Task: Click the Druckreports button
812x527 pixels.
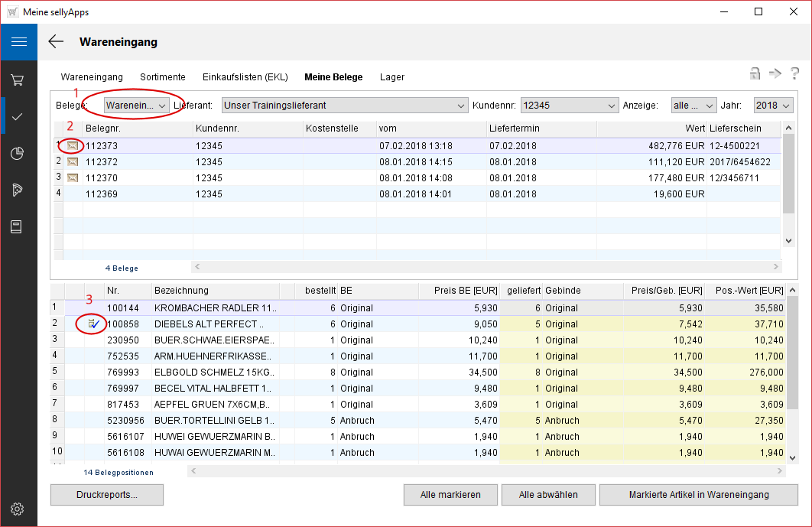Action: coord(107,495)
